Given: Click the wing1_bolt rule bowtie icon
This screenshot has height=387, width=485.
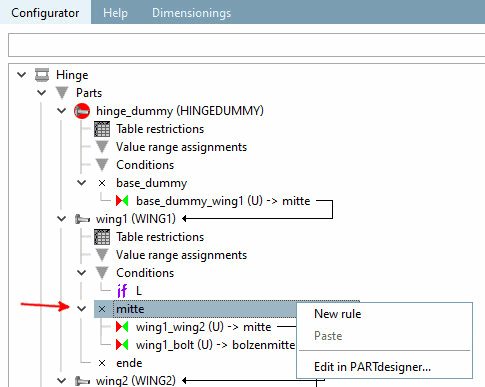Looking at the screenshot, I should coord(122,345).
